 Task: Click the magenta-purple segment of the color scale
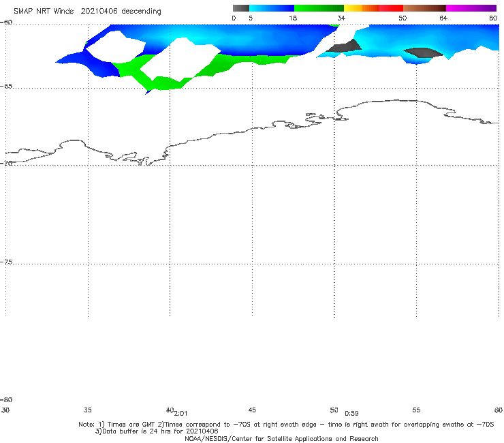[x=471, y=8]
